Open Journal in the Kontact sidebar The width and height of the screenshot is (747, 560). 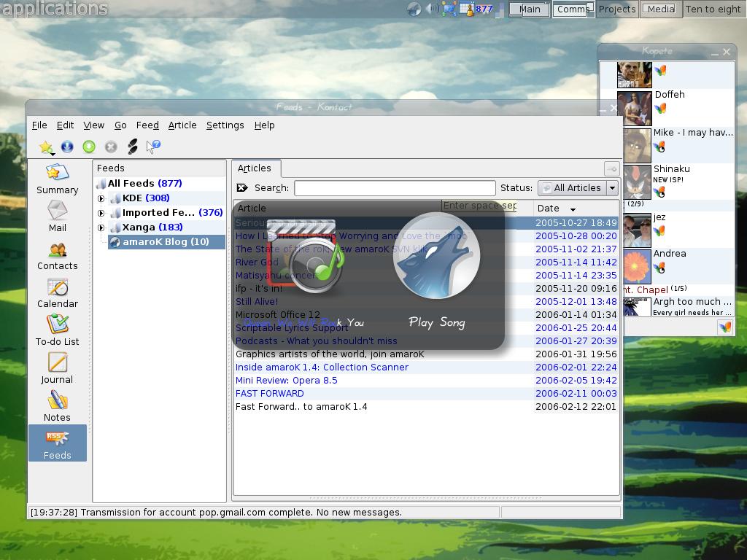coord(57,368)
